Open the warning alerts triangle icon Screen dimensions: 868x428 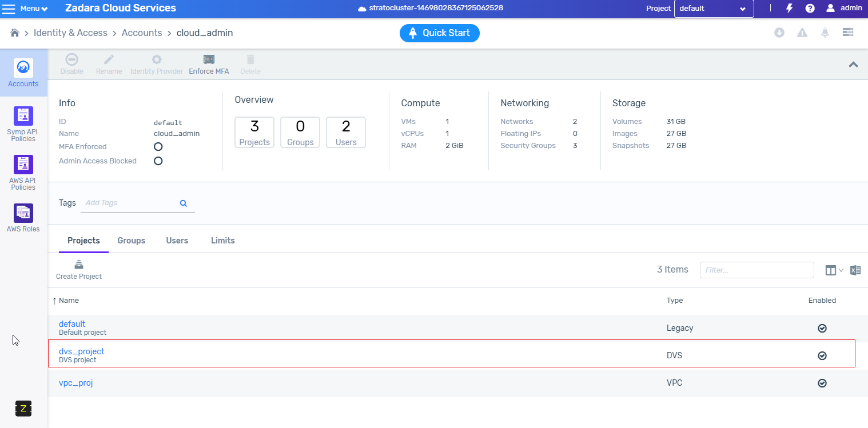(x=802, y=33)
